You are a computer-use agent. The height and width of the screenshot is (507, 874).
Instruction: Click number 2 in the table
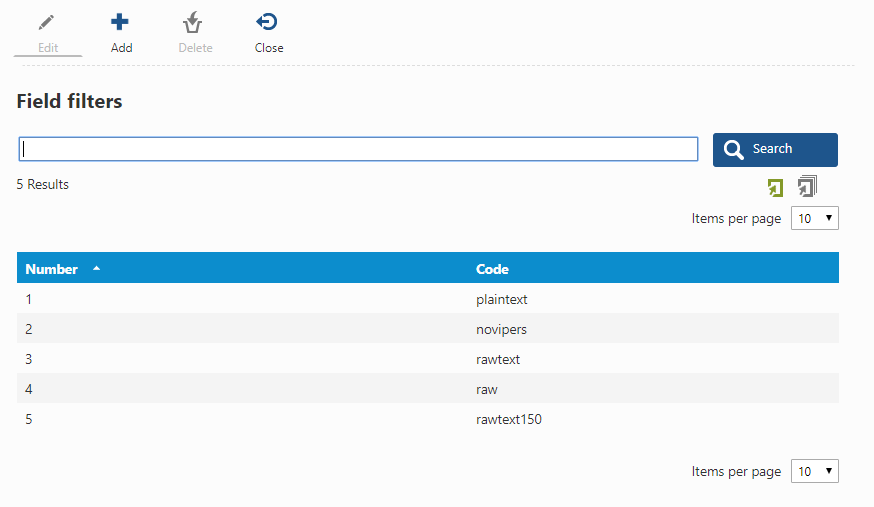tap(28, 329)
